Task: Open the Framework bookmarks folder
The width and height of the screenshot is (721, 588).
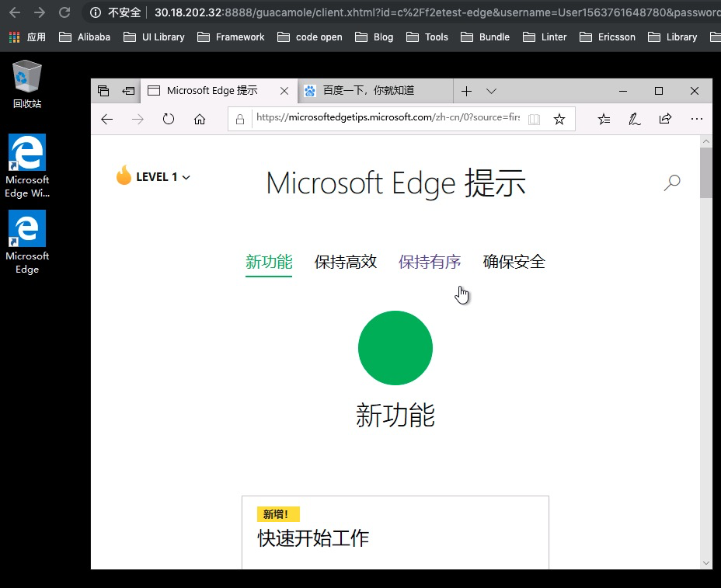Action: (231, 37)
